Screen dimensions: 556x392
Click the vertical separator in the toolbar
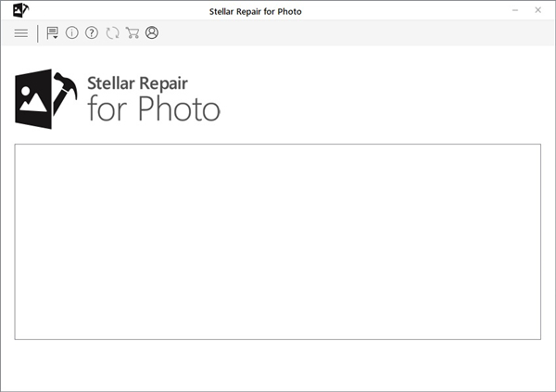pos(38,33)
